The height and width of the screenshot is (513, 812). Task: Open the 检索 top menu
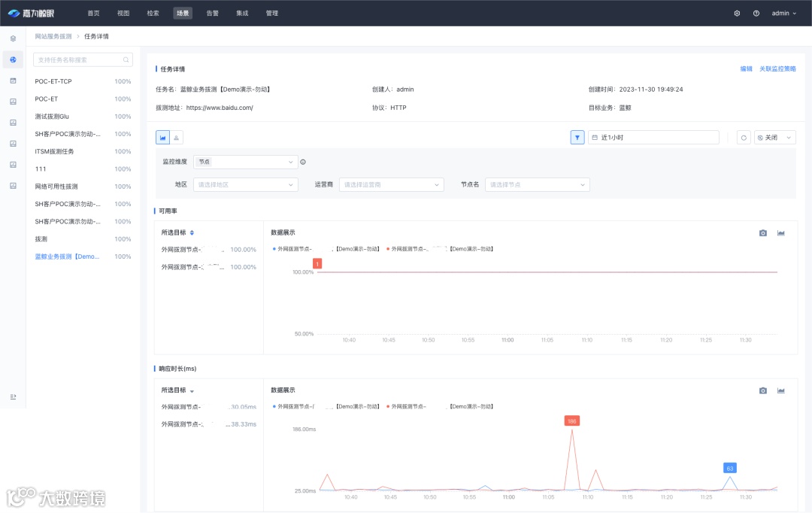click(153, 14)
